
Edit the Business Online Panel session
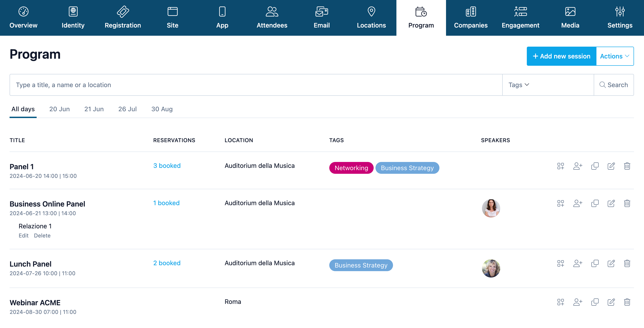[611, 203]
